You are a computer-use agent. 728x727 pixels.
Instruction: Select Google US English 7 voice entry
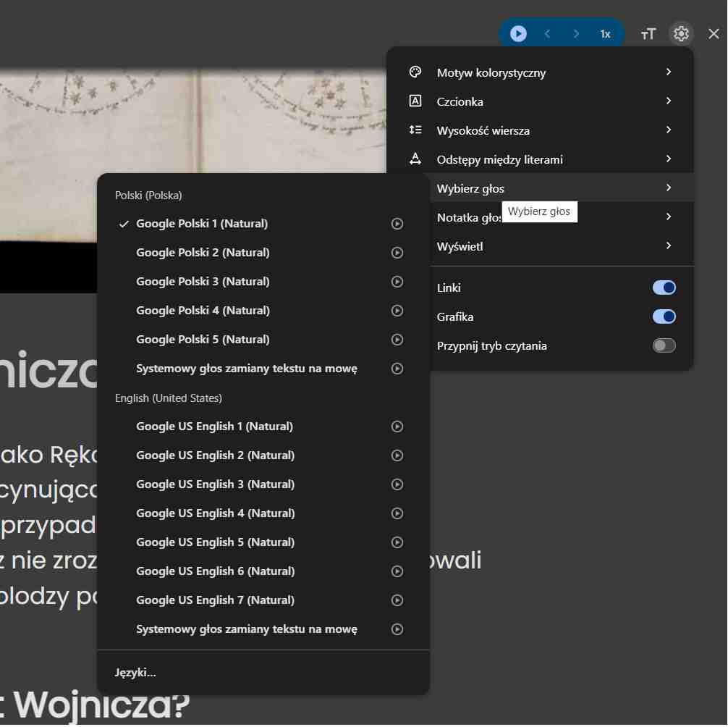(215, 600)
